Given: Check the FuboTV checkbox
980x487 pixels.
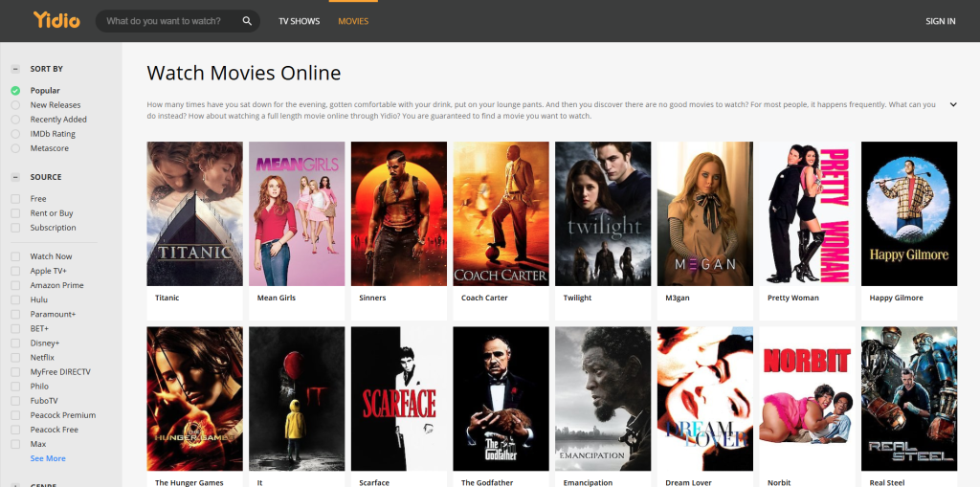Looking at the screenshot, I should [x=15, y=401].
